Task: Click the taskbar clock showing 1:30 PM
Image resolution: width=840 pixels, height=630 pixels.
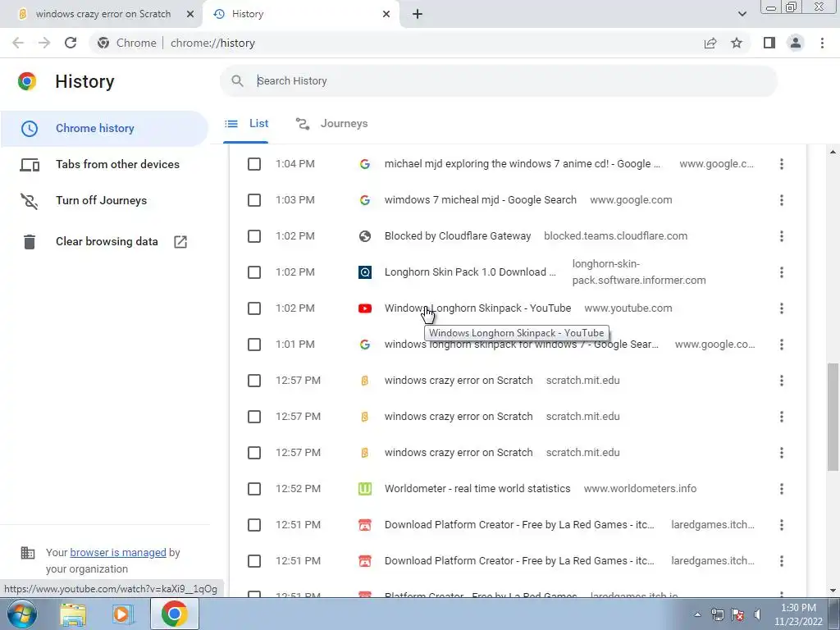Action: (x=798, y=614)
